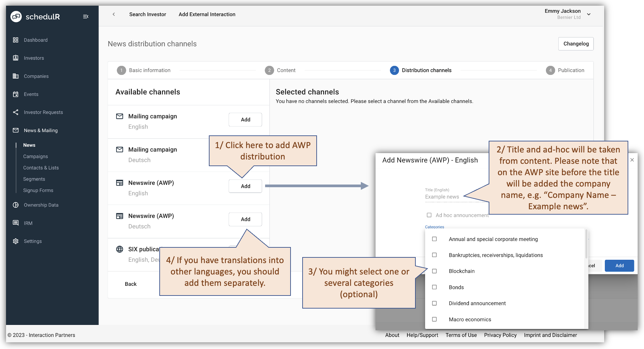Open Events using the calendar icon
This screenshot has width=644, height=349.
click(16, 94)
